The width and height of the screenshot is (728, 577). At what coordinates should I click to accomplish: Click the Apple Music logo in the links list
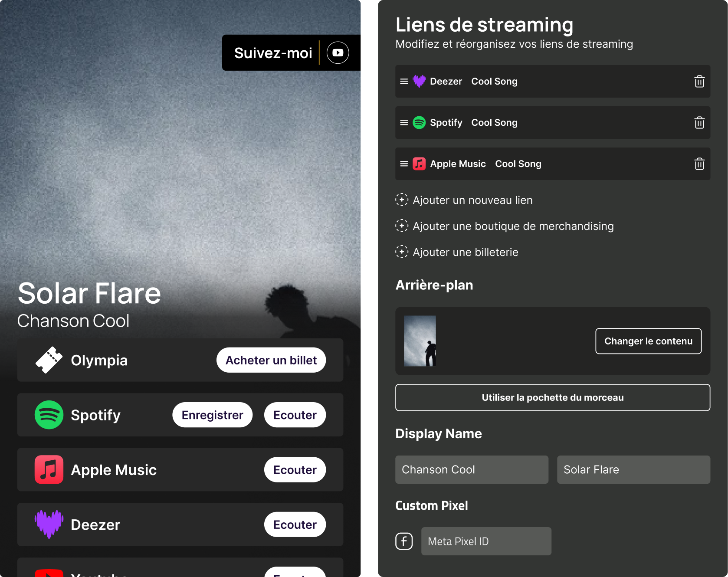coord(419,164)
